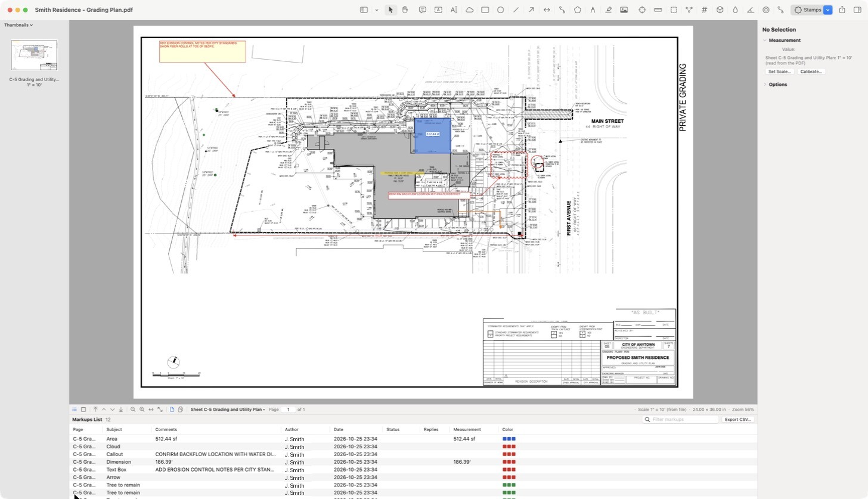This screenshot has height=499, width=868.
Task: Select the arrow pointer tool
Action: (390, 10)
